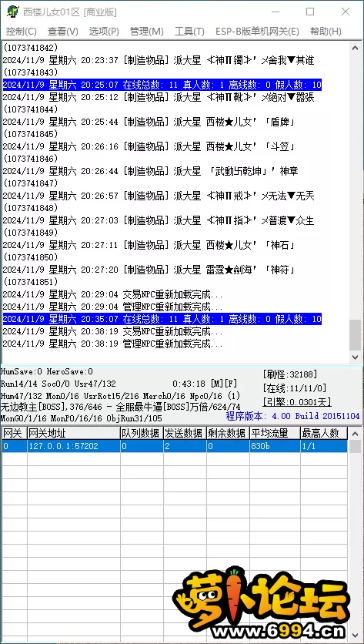
Task: Open the ESP-B版单机网关(E) menu
Action: pos(257,32)
